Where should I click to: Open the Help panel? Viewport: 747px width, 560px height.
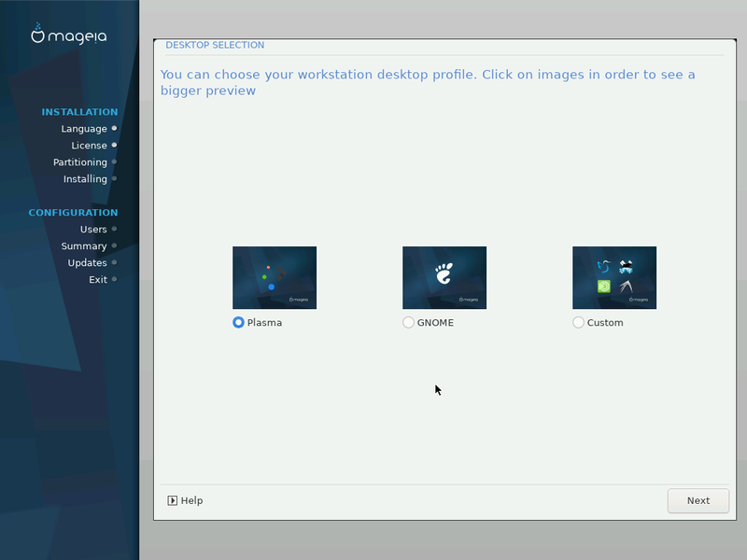[x=185, y=500]
